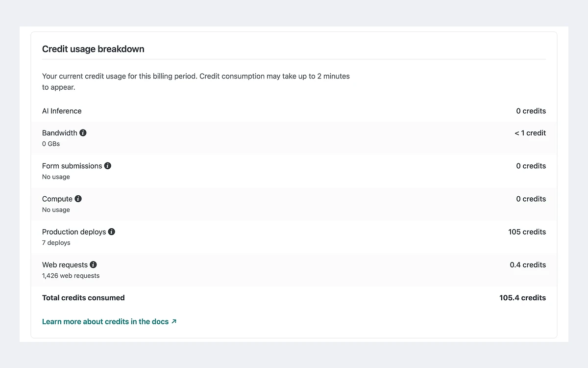
Task: Click the billing period description paragraph
Action: tap(196, 82)
